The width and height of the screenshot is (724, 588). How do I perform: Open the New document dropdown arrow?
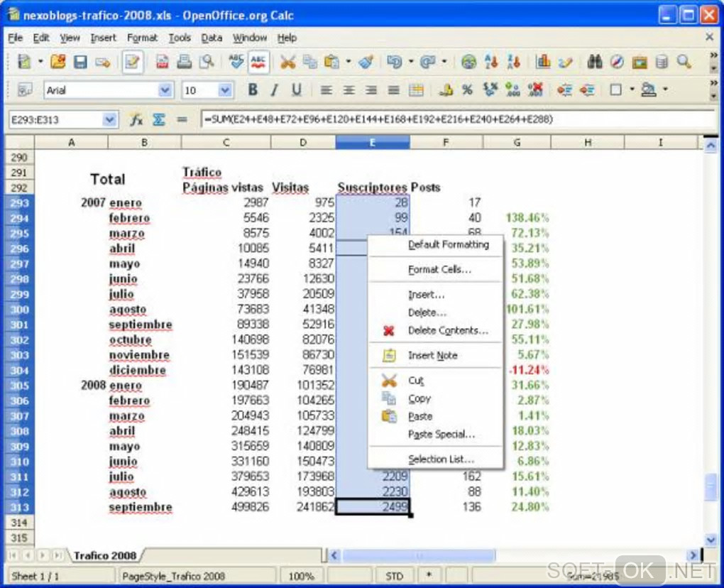tap(40, 62)
